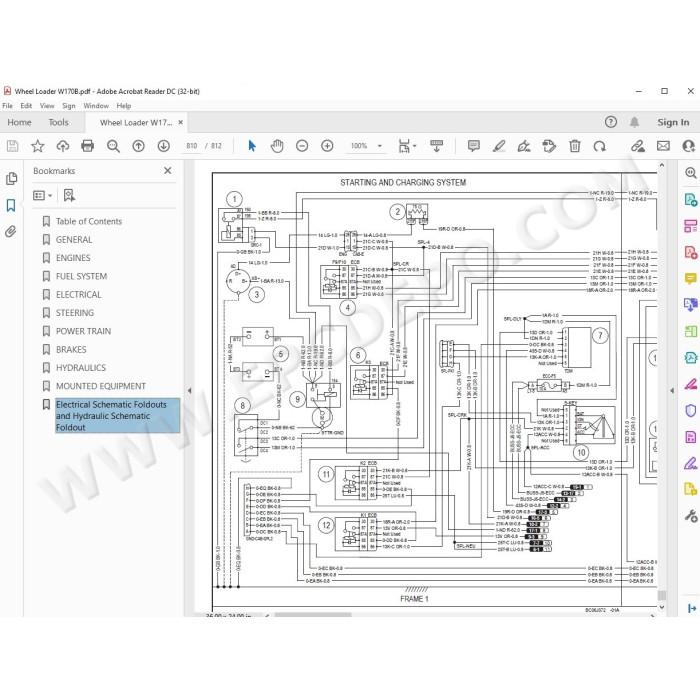
Task: Toggle the Bookmarks side panel
Action: coord(11,205)
